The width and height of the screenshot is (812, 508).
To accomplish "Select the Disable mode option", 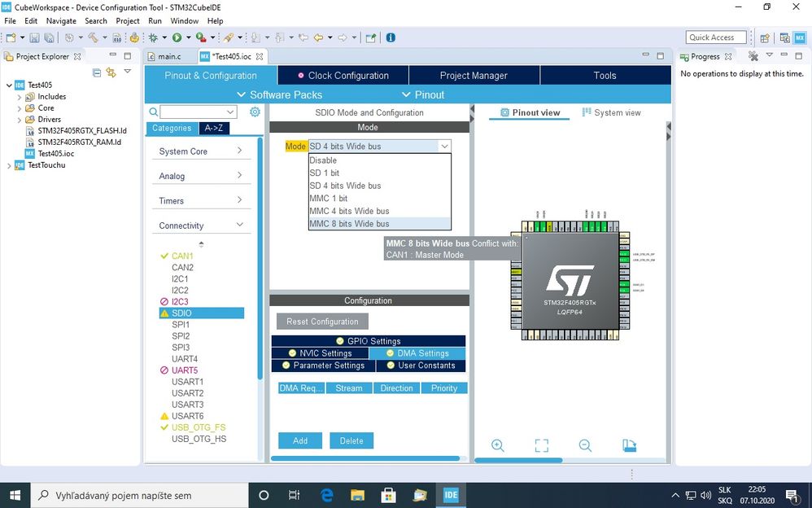I will point(380,160).
